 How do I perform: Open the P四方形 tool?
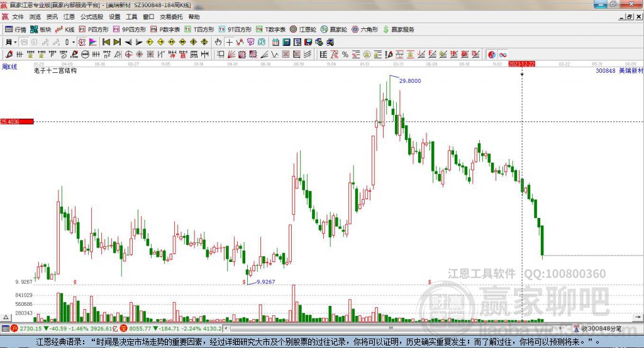[94, 29]
